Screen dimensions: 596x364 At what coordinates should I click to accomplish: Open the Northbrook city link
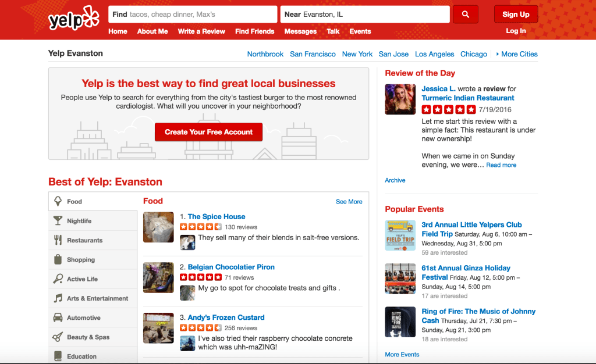pyautogui.click(x=265, y=54)
